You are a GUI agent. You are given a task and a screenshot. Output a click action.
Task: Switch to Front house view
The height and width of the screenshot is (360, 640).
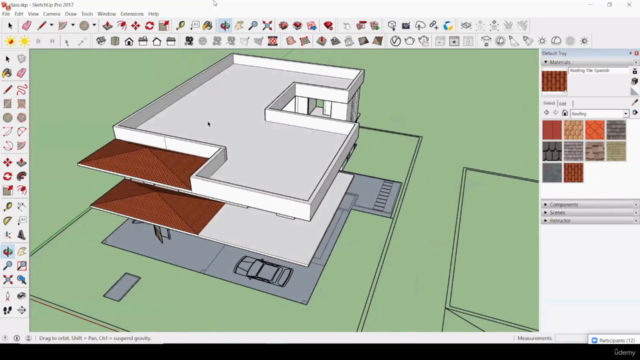(129, 41)
